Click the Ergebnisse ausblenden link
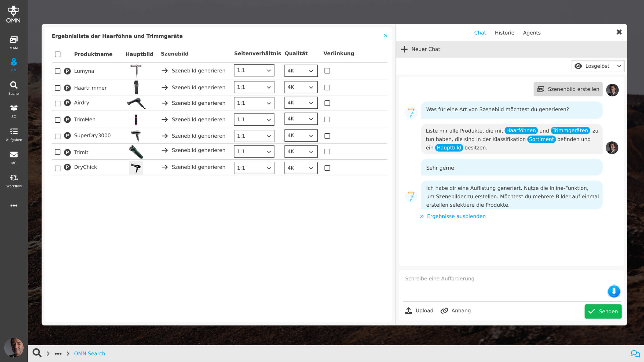Image resolution: width=644 pixels, height=362 pixels. click(x=456, y=216)
